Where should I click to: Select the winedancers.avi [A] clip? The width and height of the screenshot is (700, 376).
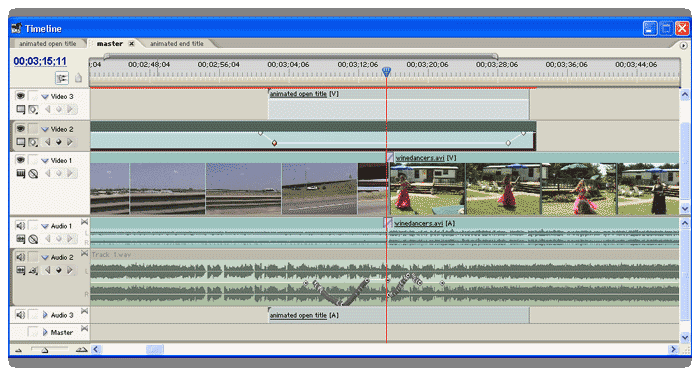coord(533,233)
